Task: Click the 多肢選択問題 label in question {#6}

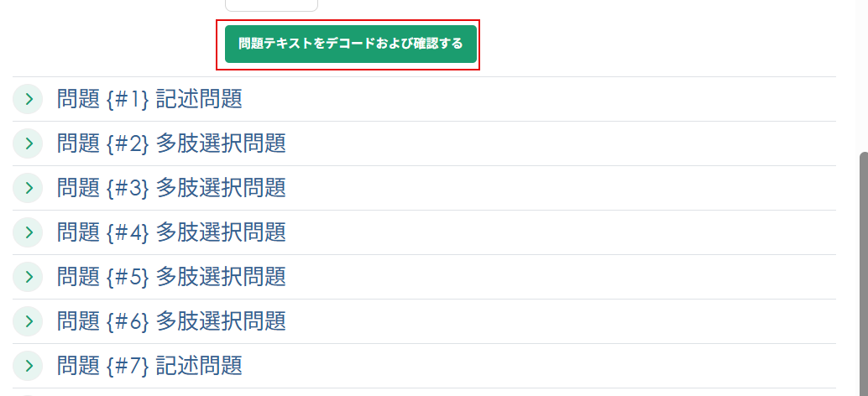Action: [221, 321]
